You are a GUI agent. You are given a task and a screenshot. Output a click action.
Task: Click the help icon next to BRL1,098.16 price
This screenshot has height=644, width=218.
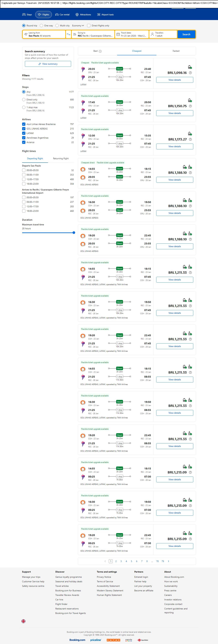click(x=191, y=73)
